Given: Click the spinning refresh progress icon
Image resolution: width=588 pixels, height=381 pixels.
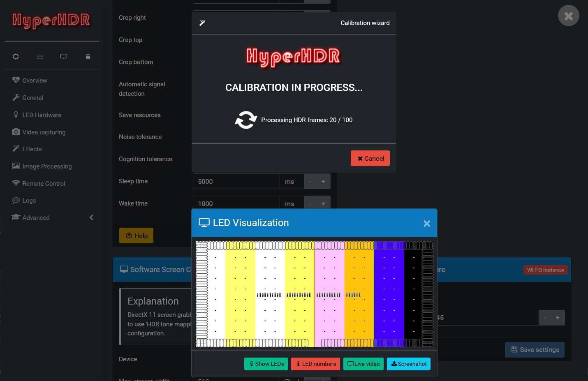Looking at the screenshot, I should coord(246,120).
